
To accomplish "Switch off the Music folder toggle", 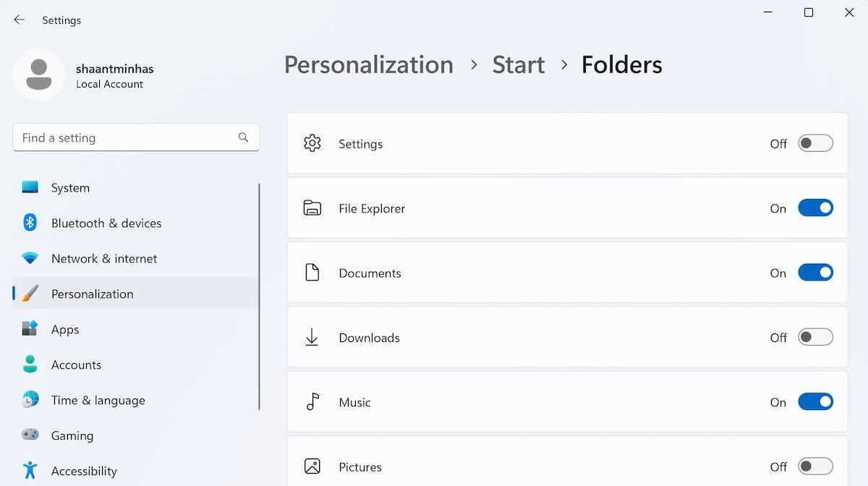I will coord(815,402).
